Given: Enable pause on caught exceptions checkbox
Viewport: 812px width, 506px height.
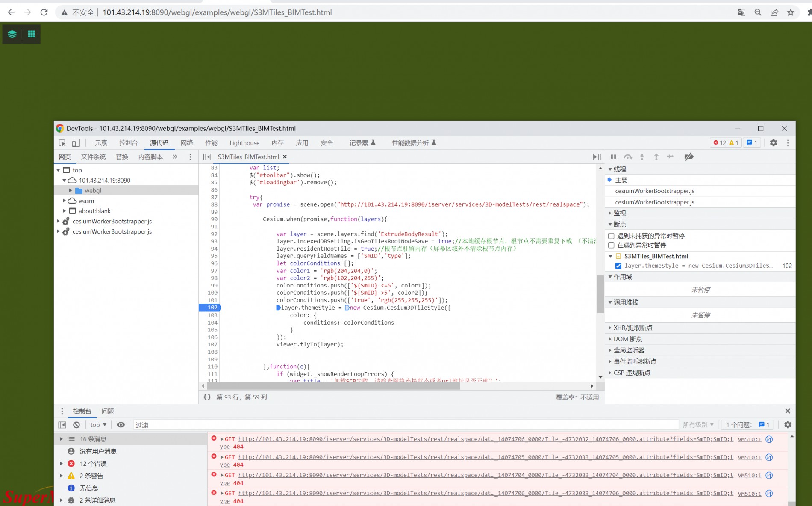Looking at the screenshot, I should (611, 245).
